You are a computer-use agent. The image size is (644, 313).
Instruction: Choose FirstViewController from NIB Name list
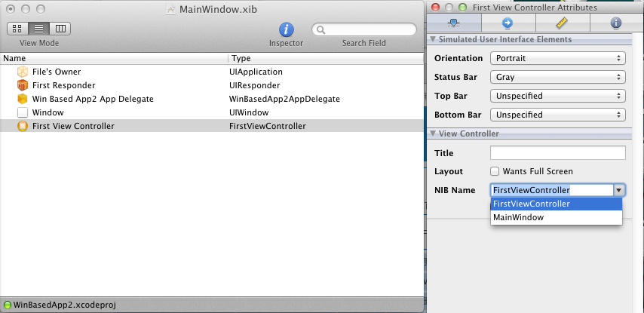(x=557, y=204)
